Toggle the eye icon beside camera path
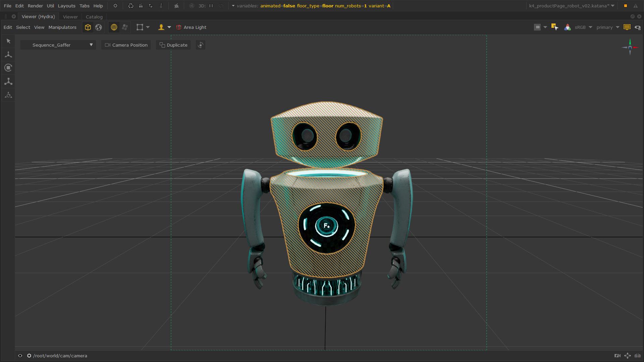 (20, 356)
